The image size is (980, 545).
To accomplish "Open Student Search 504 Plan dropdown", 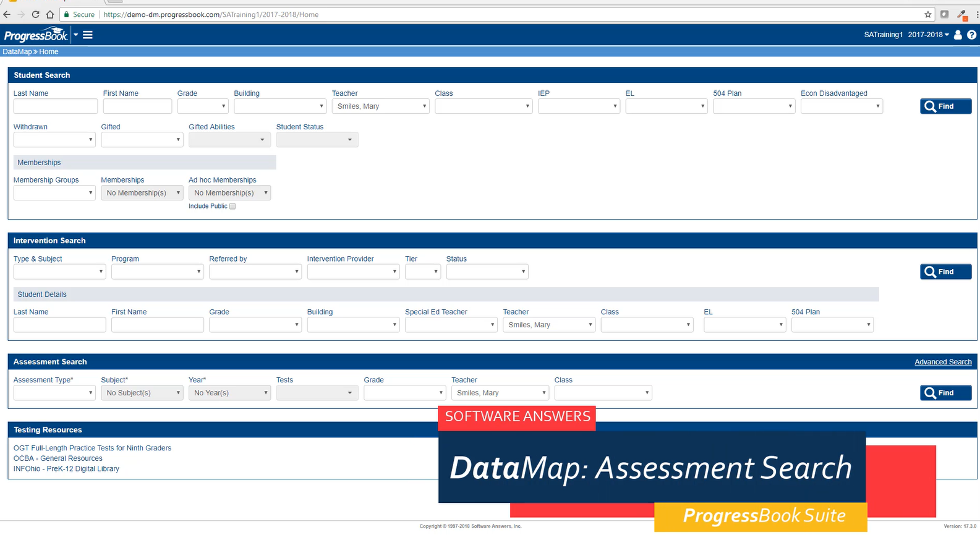I will (754, 106).
